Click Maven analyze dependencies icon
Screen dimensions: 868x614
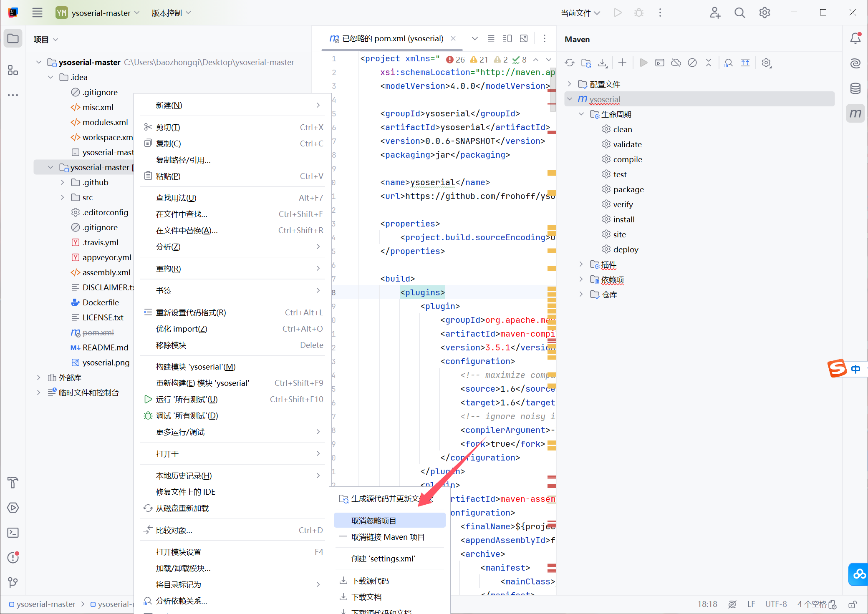coord(729,63)
